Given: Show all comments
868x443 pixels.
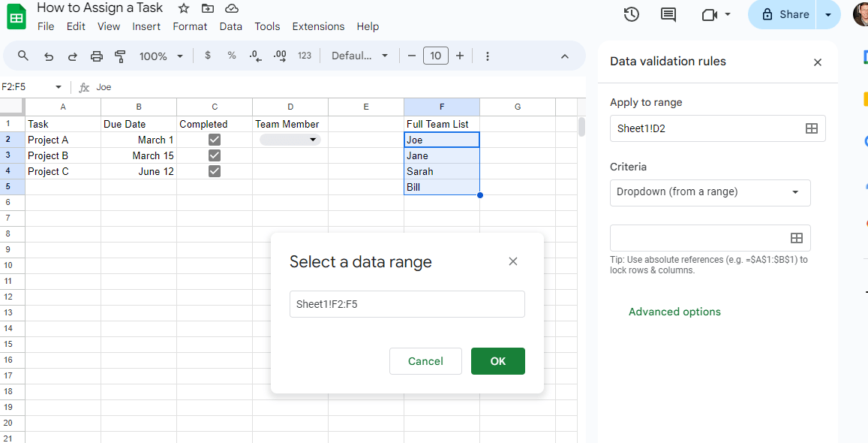Looking at the screenshot, I should pos(668,14).
